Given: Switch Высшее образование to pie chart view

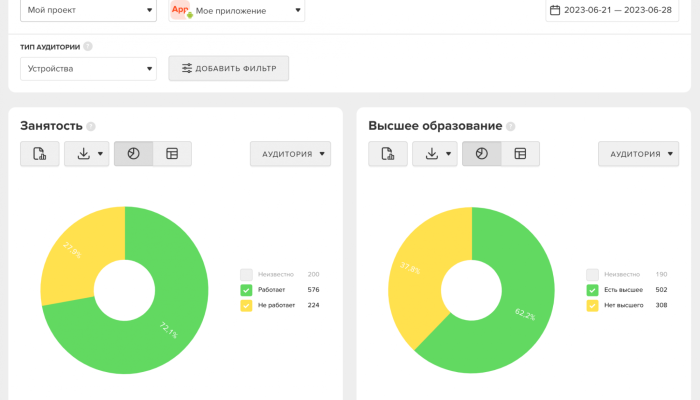Looking at the screenshot, I should [481, 154].
